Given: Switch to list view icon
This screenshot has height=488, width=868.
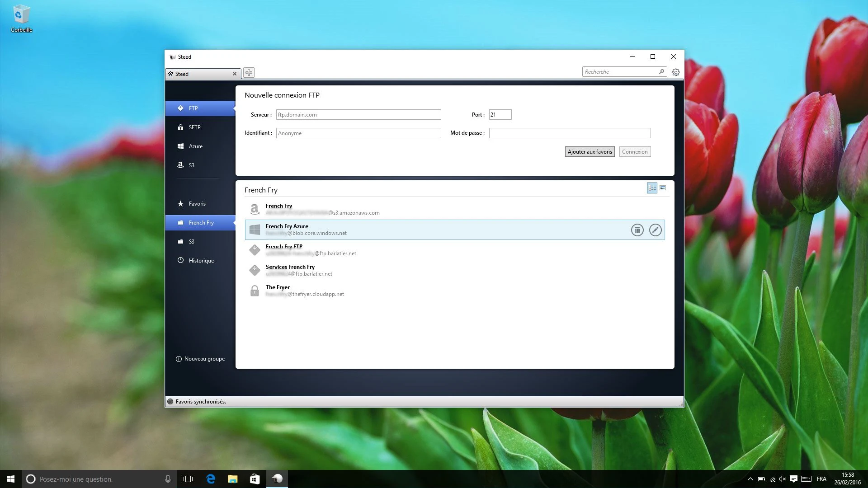Looking at the screenshot, I should pos(652,188).
